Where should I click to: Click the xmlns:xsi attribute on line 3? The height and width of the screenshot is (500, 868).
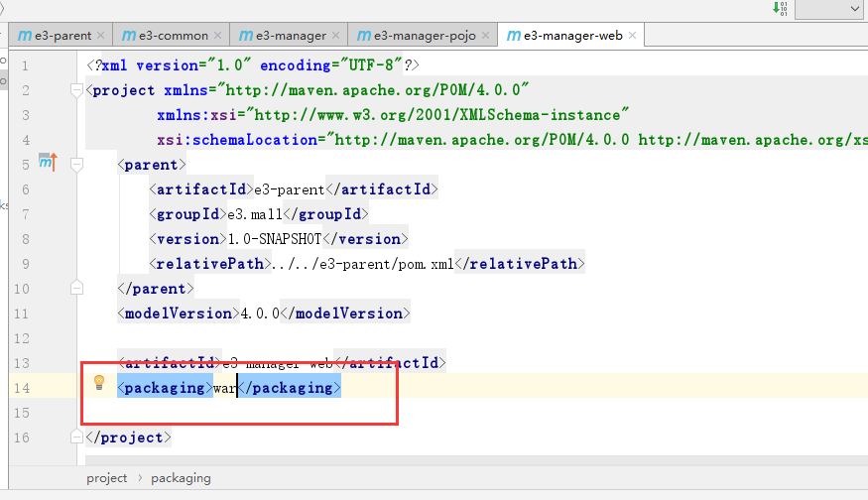(x=393, y=115)
